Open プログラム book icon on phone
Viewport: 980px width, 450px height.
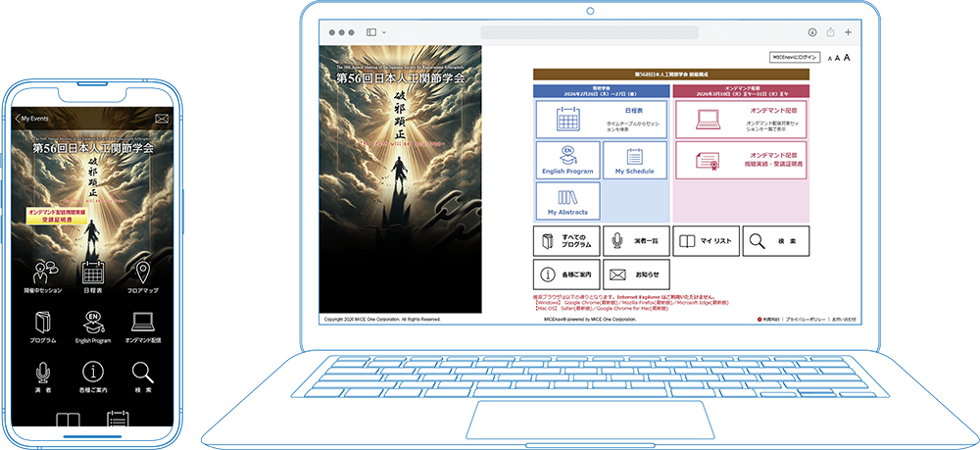pos(42,322)
